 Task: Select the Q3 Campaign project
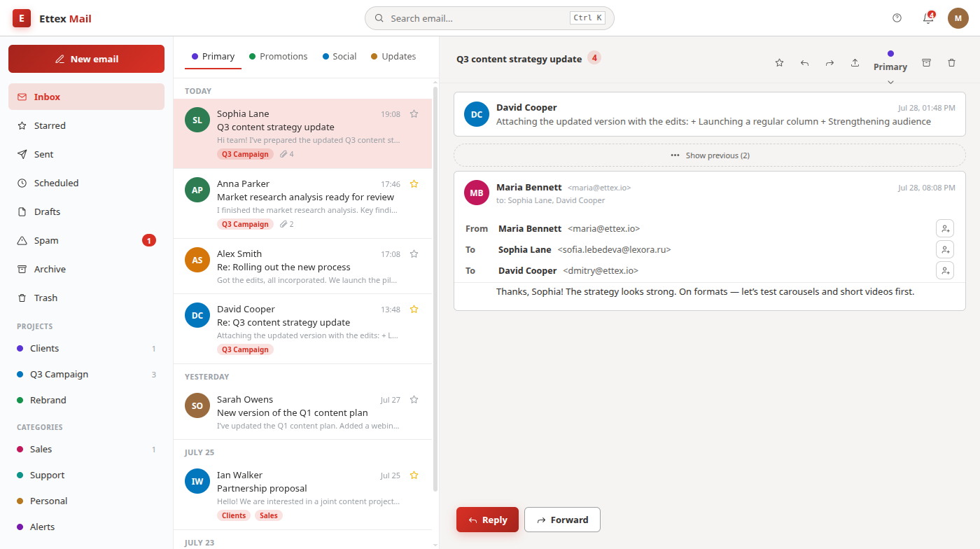[86, 374]
